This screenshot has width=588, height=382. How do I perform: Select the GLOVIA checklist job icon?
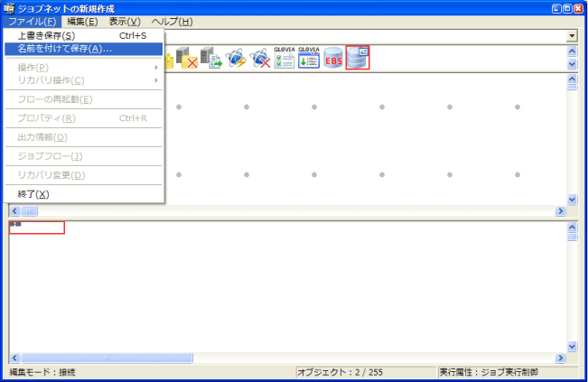pyautogui.click(x=285, y=58)
